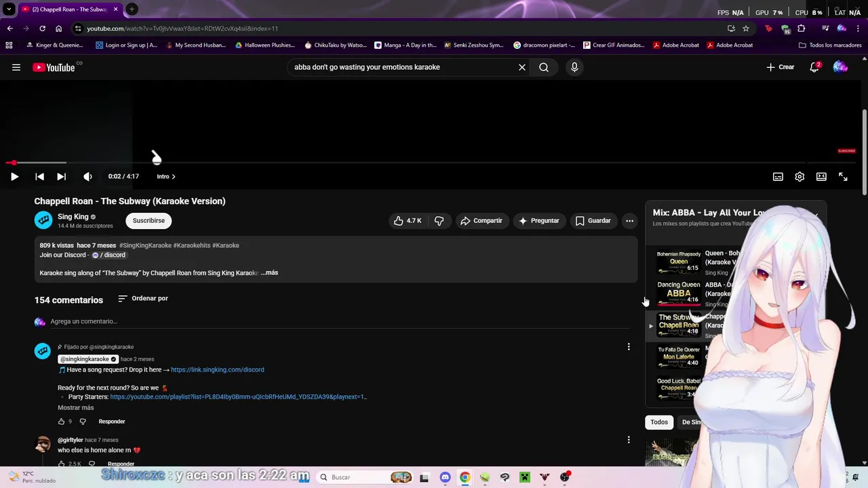Screen dimensions: 868x488
Task: Open YouTube notifications bell
Action: click(814, 67)
